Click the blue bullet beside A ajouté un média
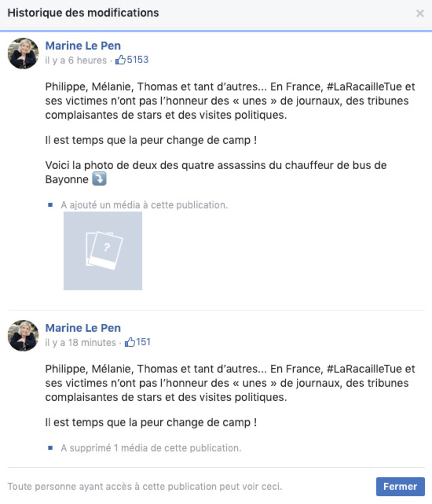The image size is (432, 504). point(50,205)
